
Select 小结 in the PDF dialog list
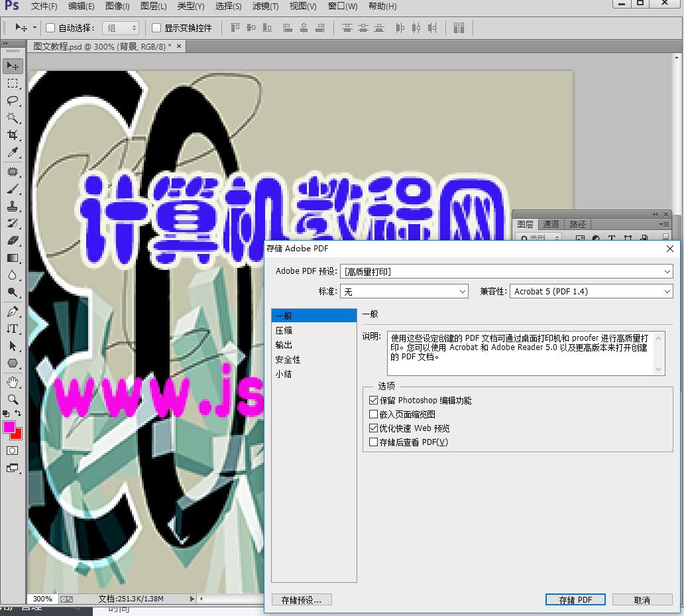(x=313, y=374)
